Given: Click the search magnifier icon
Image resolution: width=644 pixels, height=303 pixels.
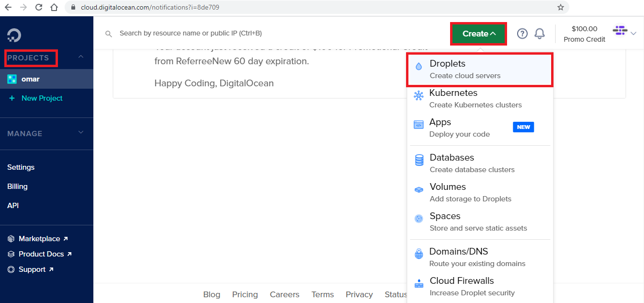Looking at the screenshot, I should click(109, 34).
